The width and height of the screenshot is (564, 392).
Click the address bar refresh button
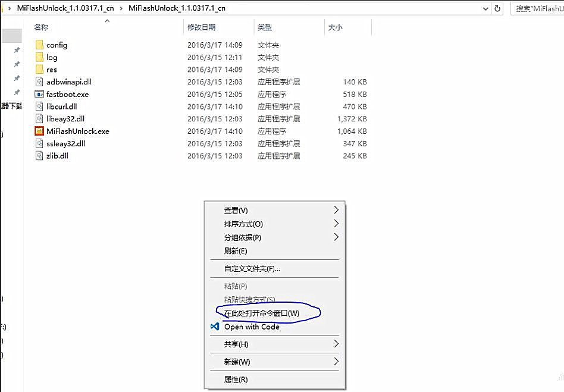(x=497, y=8)
